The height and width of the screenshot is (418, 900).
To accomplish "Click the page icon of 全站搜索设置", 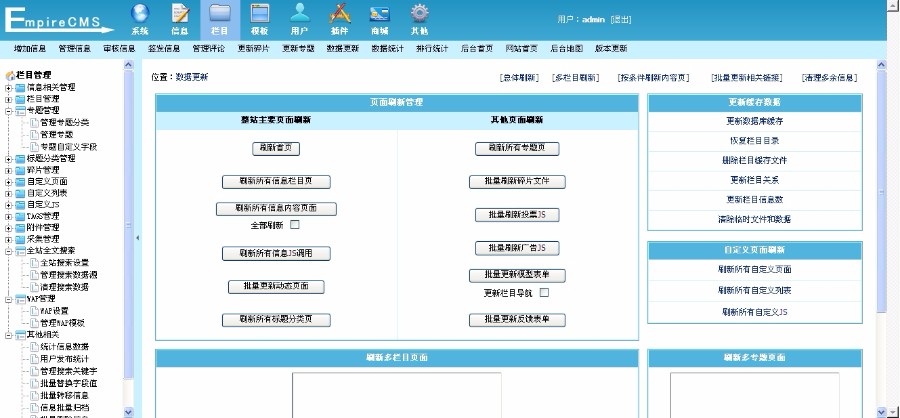I will point(34,263).
